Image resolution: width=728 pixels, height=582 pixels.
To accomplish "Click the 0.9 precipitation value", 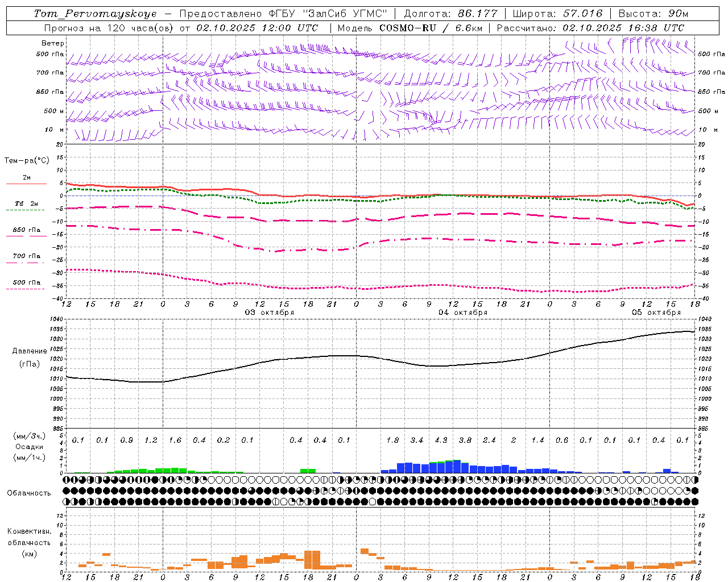I will [127, 440].
